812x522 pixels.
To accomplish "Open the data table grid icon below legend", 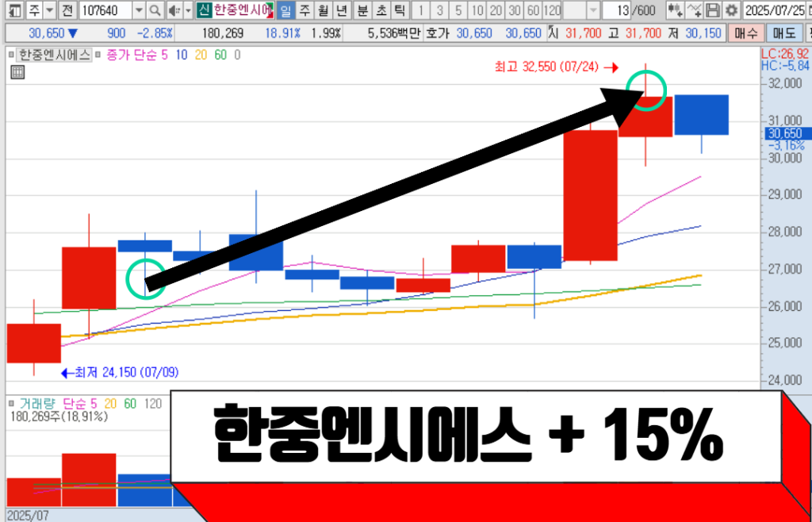I will coord(17,72).
